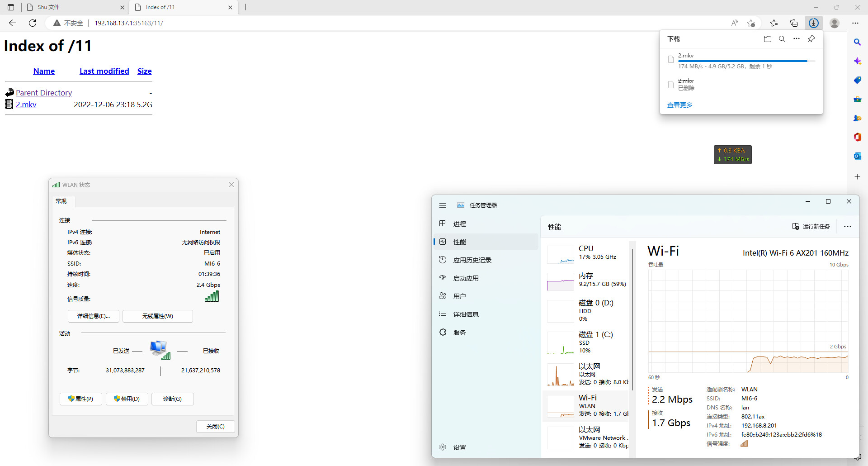Add a new item to the Edge sidebar
868x466 pixels.
click(858, 177)
